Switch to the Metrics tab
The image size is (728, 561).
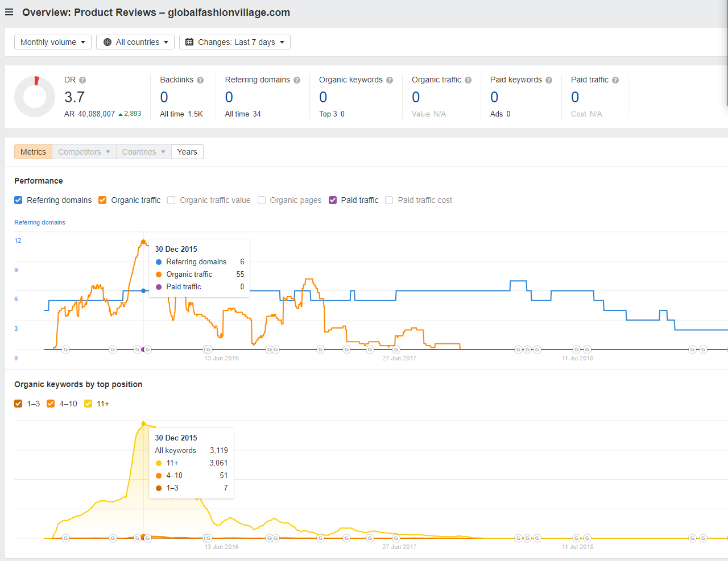(33, 152)
